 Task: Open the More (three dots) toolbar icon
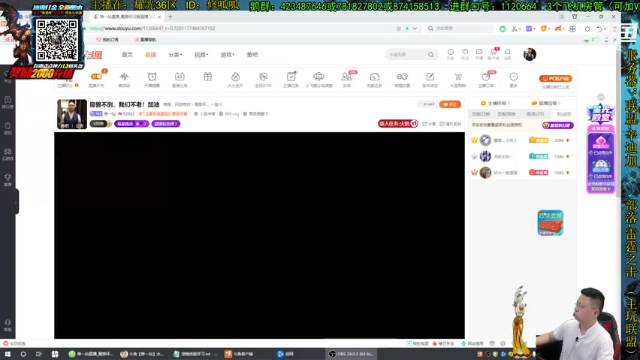(x=513, y=77)
